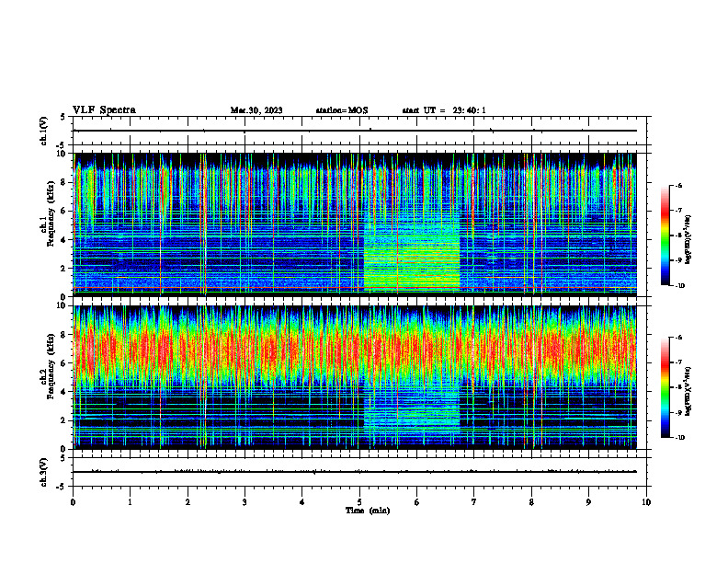728x563 pixels.
Task: Click the time axis tick label "9"
Action: 588,502
